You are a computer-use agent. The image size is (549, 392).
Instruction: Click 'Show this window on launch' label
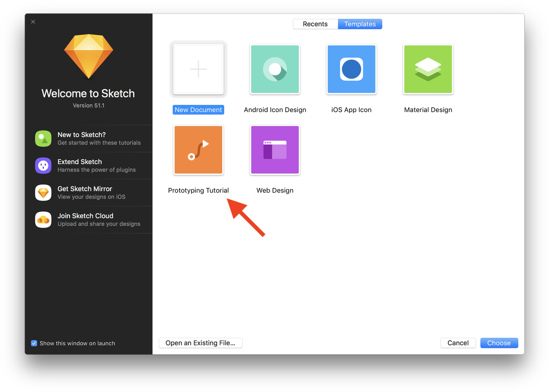point(78,343)
